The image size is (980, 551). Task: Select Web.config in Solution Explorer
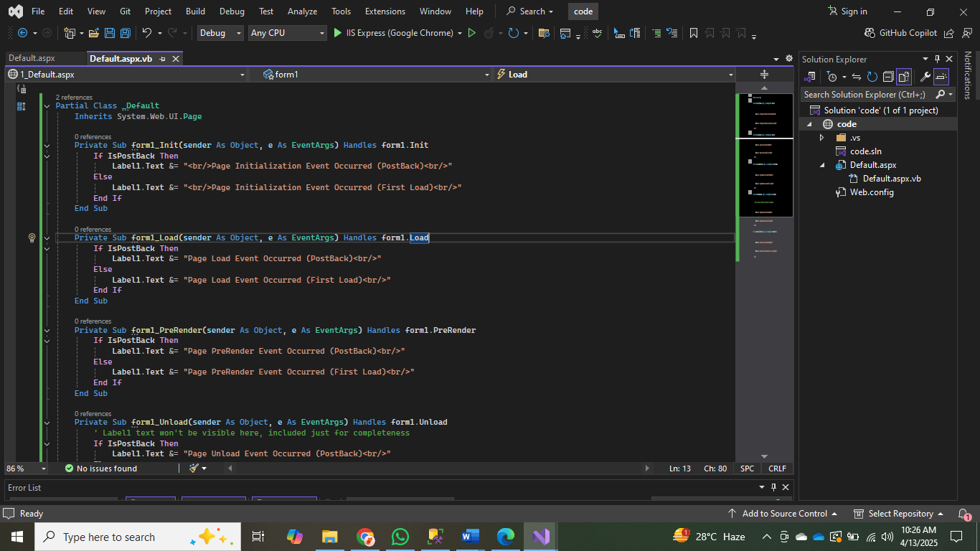(x=871, y=192)
